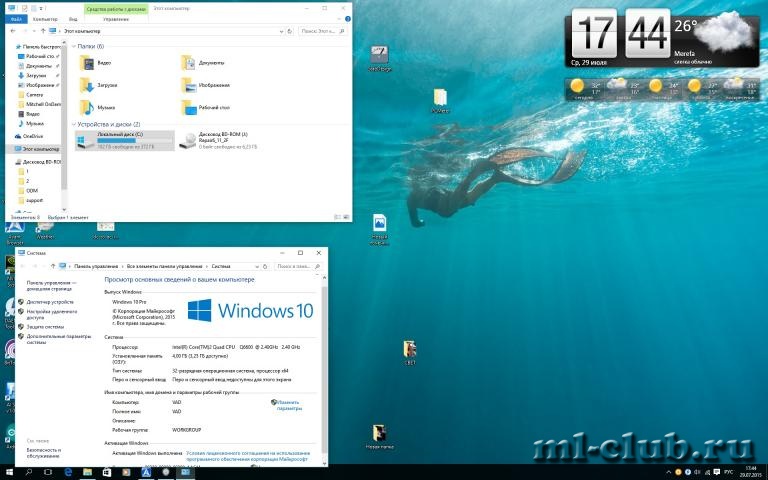Image resolution: width=768 pixels, height=480 pixels.
Task: Open the Новая папка desktop icon
Action: (379, 433)
